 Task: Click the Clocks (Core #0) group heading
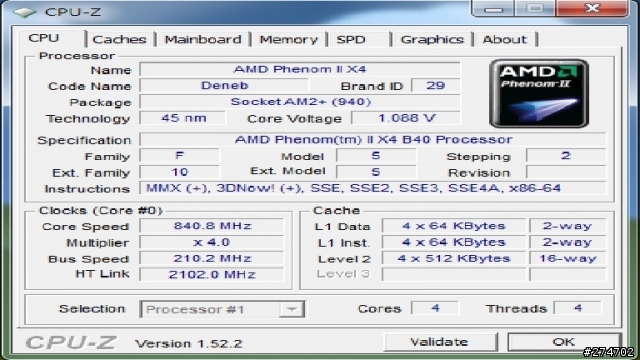(x=101, y=210)
